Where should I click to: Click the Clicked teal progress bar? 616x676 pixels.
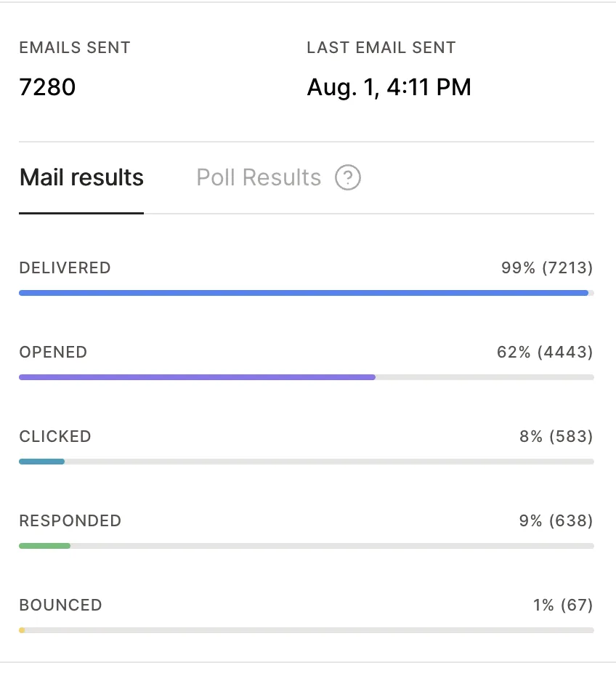(x=42, y=462)
